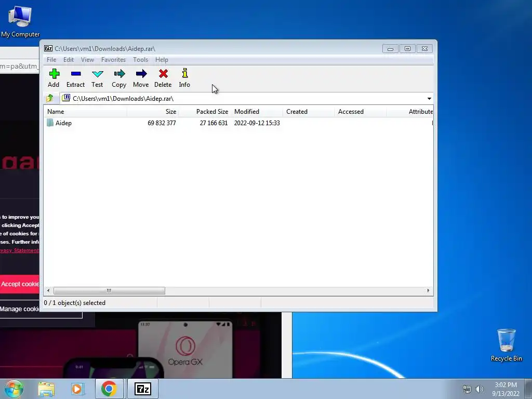Sort by the Attributes column header

(410, 112)
